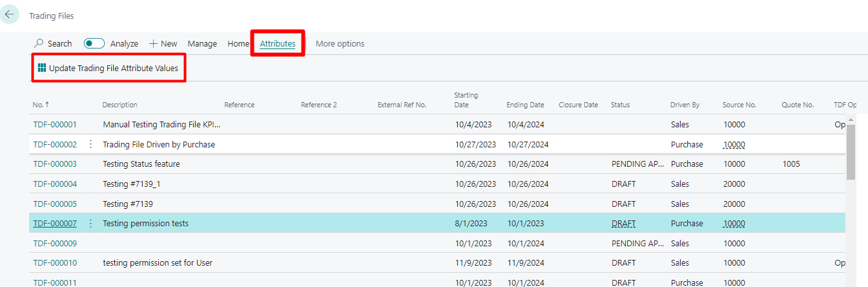868x287 pixels.
Task: Open the Manage menu
Action: point(202,43)
